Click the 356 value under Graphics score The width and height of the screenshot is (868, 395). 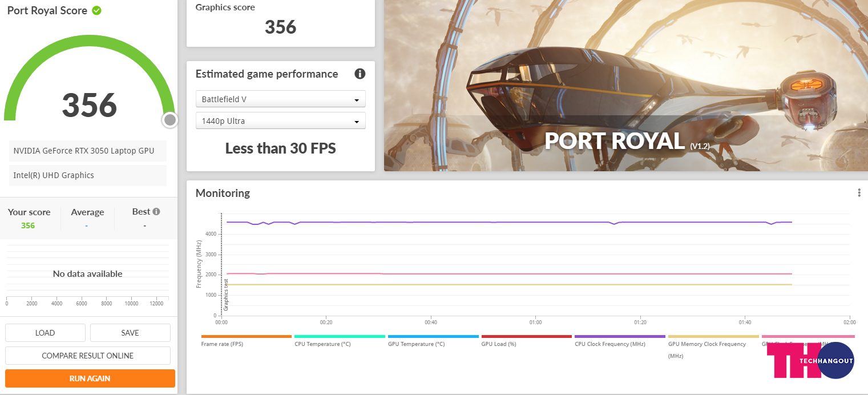tap(281, 27)
